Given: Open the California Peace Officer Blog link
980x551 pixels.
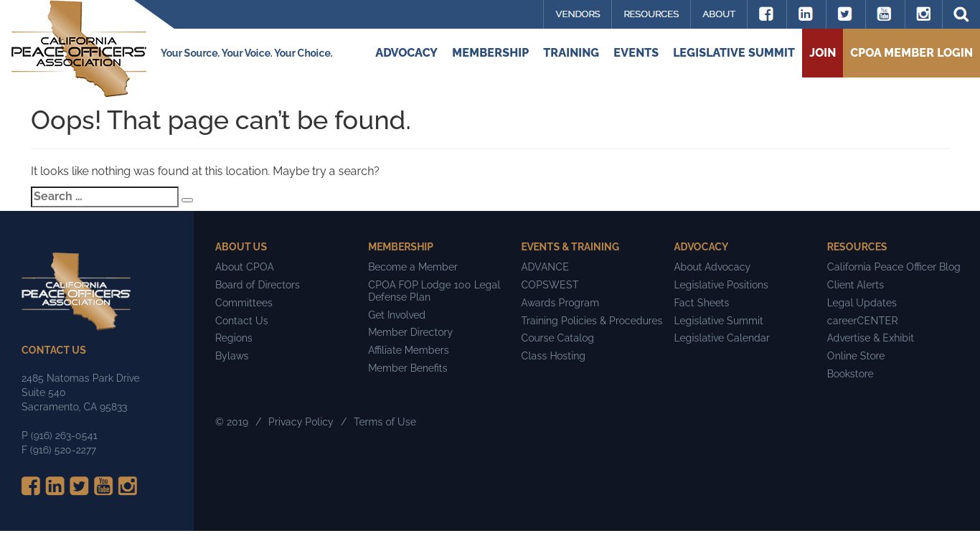Looking at the screenshot, I should [x=893, y=267].
